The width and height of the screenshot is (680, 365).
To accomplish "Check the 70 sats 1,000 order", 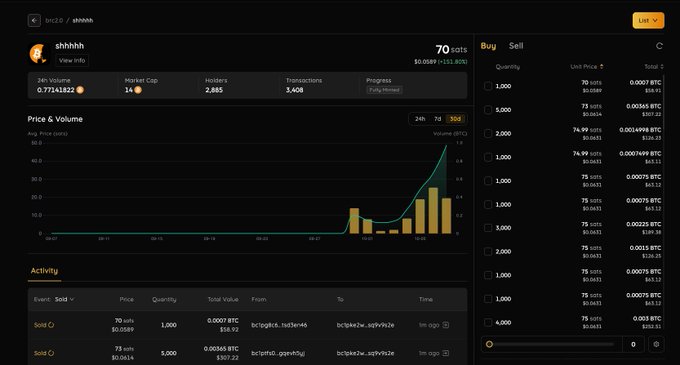I will click(488, 86).
